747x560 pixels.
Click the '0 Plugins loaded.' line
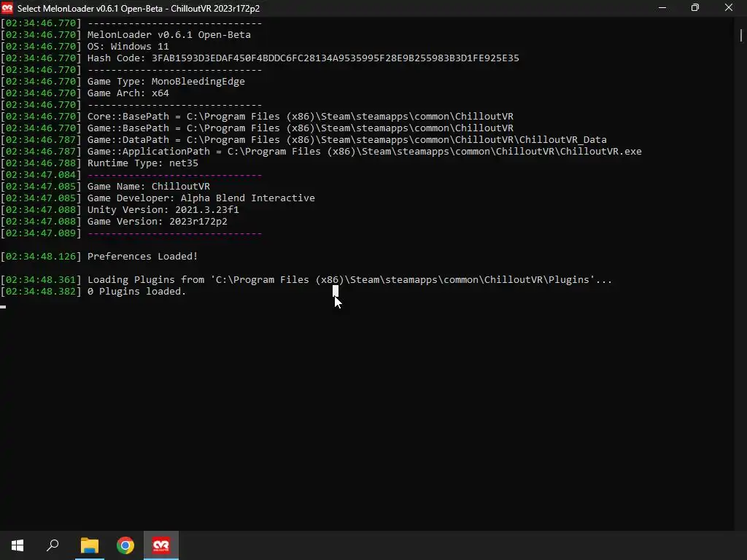pyautogui.click(x=136, y=292)
